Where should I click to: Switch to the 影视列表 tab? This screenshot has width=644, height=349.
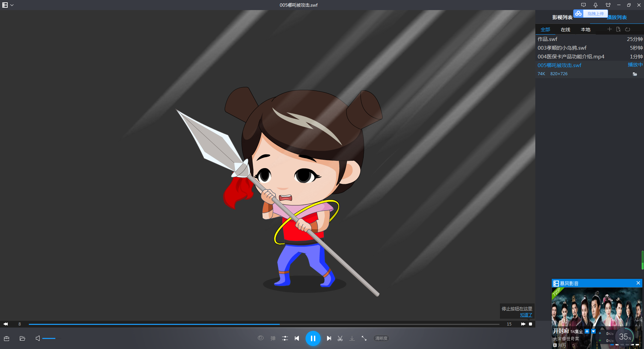tap(562, 17)
